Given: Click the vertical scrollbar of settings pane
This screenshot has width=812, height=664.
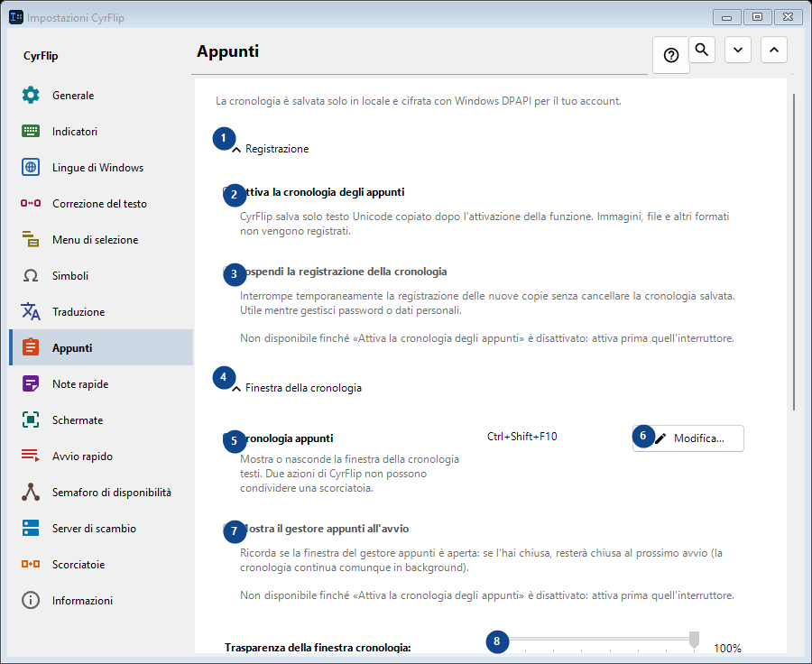Looking at the screenshot, I should coord(794,252).
